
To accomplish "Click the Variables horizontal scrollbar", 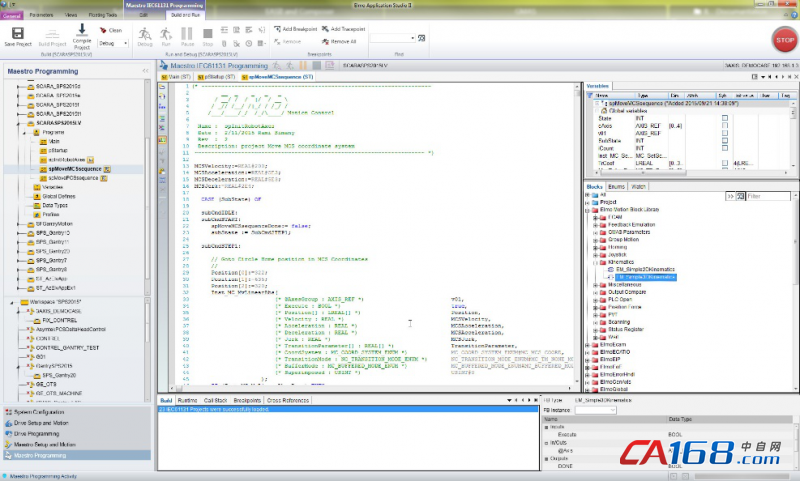I will point(691,172).
